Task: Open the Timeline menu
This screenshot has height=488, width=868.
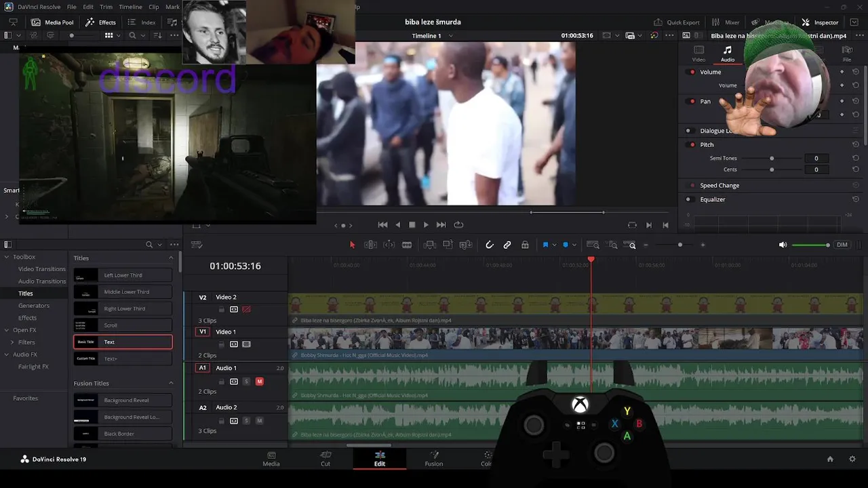Action: click(130, 7)
